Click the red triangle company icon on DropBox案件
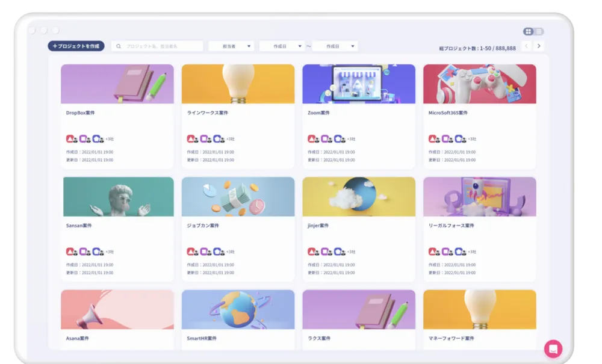The height and width of the screenshot is (364, 602). click(x=70, y=138)
